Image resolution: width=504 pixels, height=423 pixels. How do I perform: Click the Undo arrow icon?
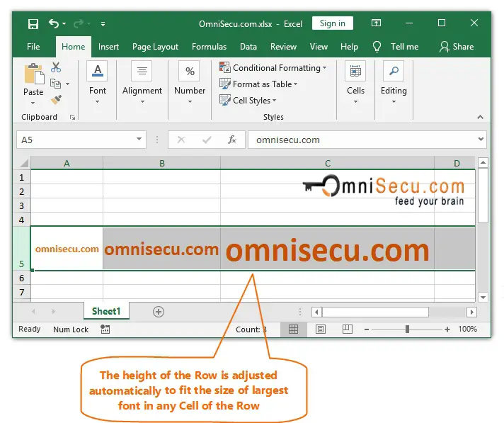coord(54,23)
